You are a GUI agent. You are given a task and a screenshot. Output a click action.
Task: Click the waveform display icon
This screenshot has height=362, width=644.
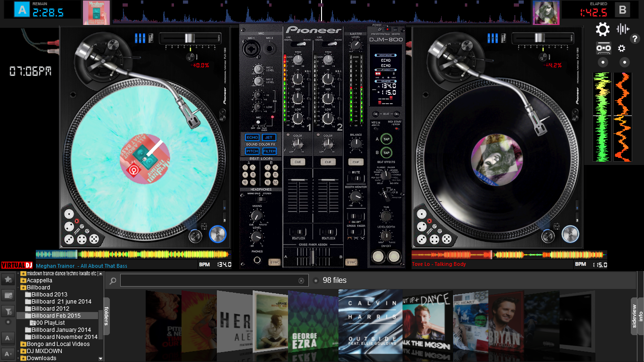coord(622,29)
